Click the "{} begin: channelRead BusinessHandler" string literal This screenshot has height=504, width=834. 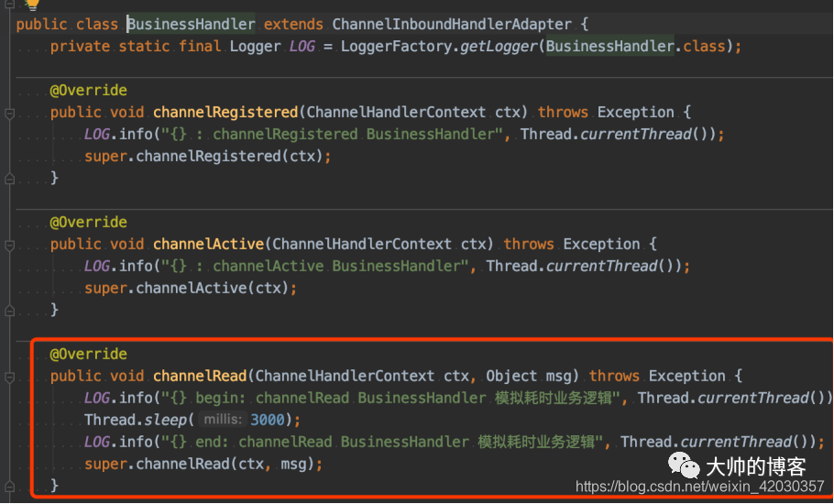[x=391, y=398]
